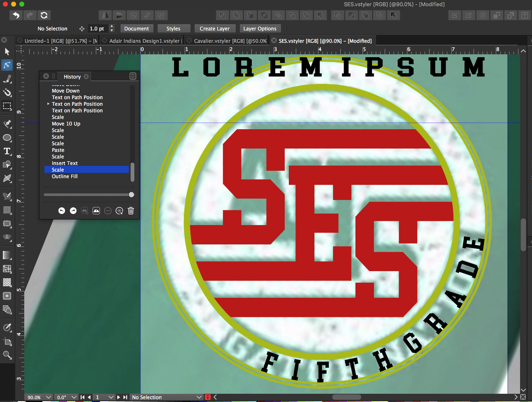The image size is (532, 402).
Task: Click the trash icon in History panel
Action: pyautogui.click(x=131, y=211)
